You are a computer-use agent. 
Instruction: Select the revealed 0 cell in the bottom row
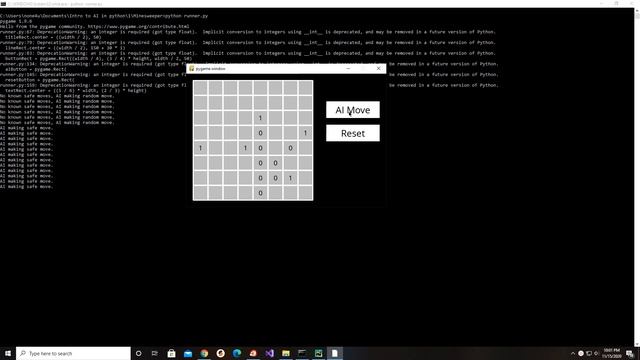tap(260, 193)
